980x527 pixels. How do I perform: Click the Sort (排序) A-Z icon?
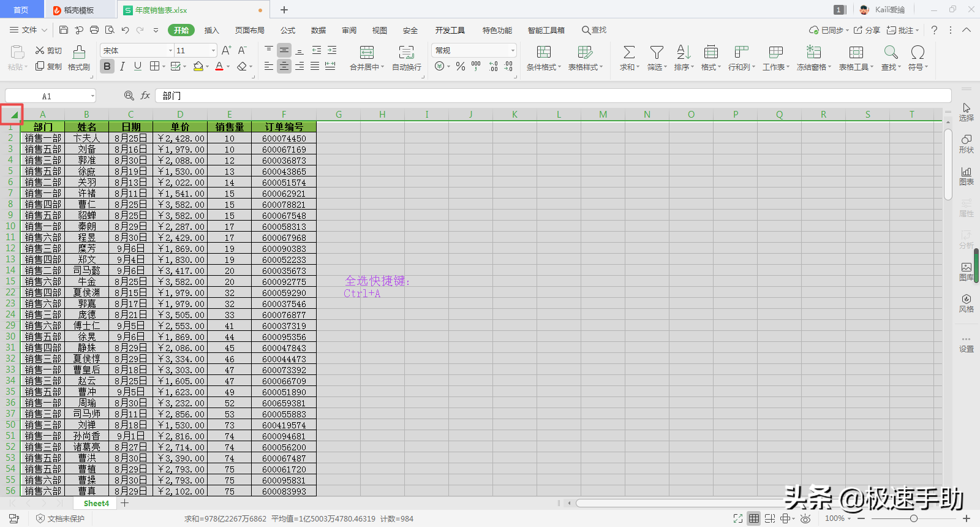coord(684,53)
